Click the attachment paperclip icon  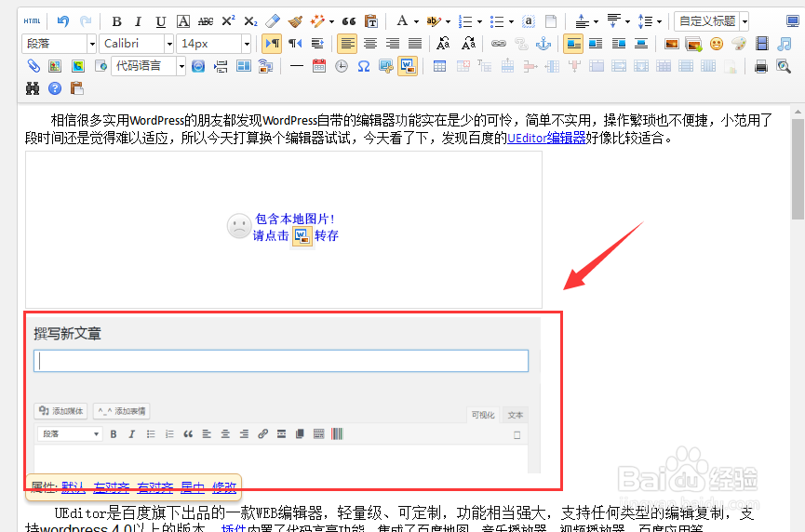coord(34,66)
